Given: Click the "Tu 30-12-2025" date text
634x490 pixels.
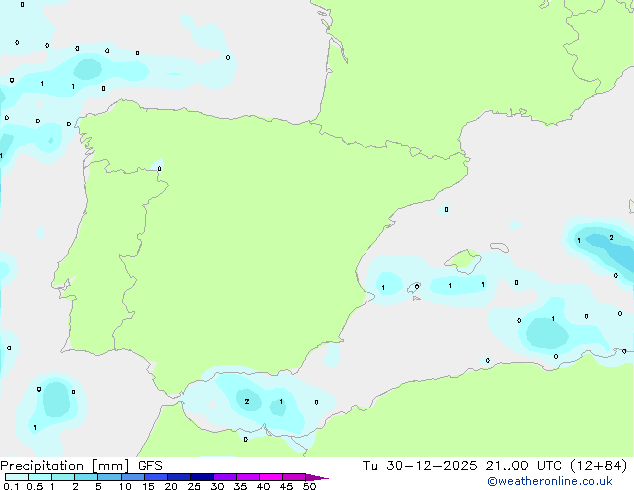Looking at the screenshot, I should click(x=420, y=466).
